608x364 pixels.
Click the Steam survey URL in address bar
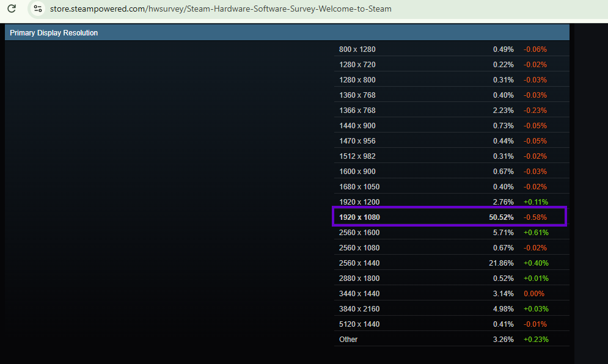[x=221, y=9]
